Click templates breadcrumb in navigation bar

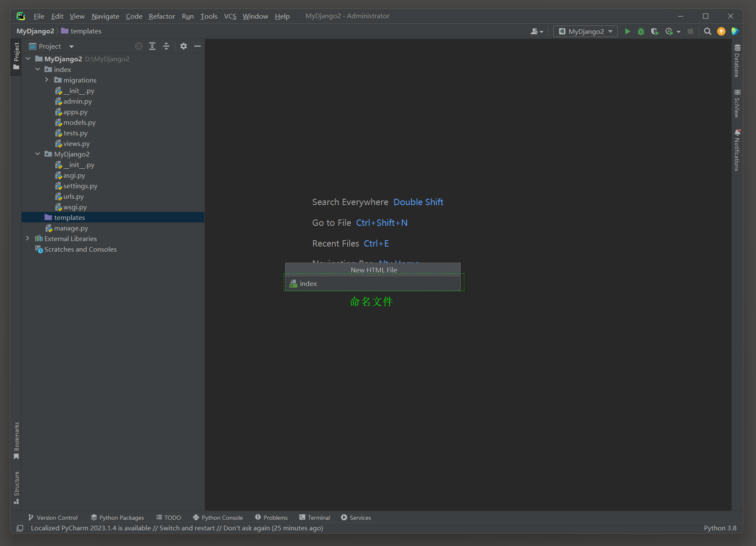pyautogui.click(x=81, y=31)
